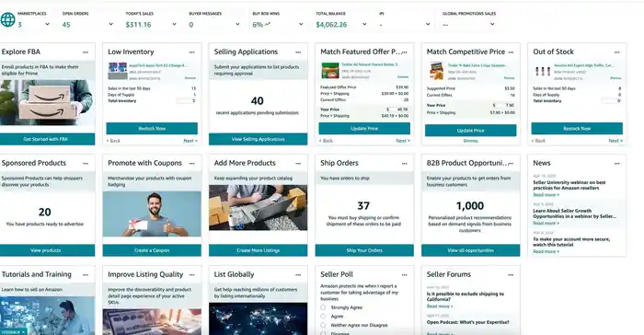Open the Seller Poll card options menu
This screenshot has height=335, width=644.
[x=405, y=275]
